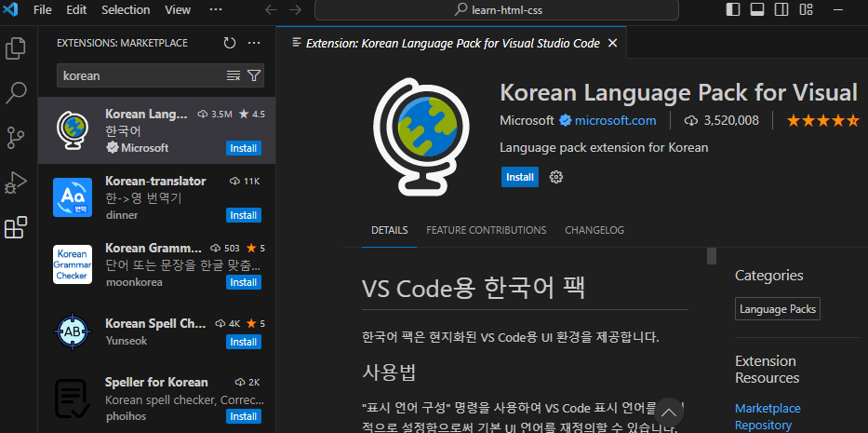The image size is (868, 433).
Task: Open the extension filter funnel
Action: point(254,75)
